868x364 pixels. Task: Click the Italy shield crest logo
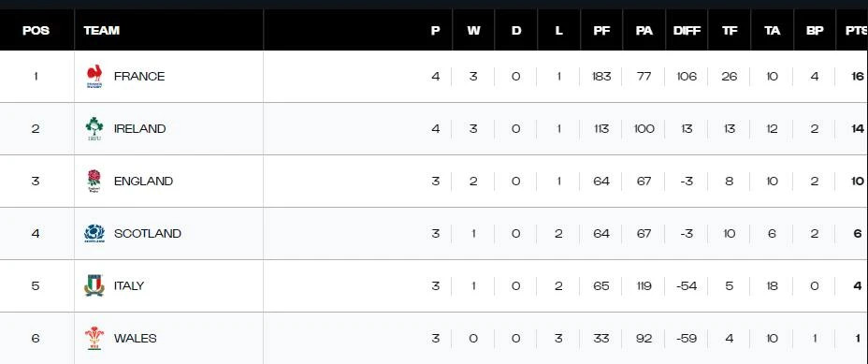click(94, 286)
